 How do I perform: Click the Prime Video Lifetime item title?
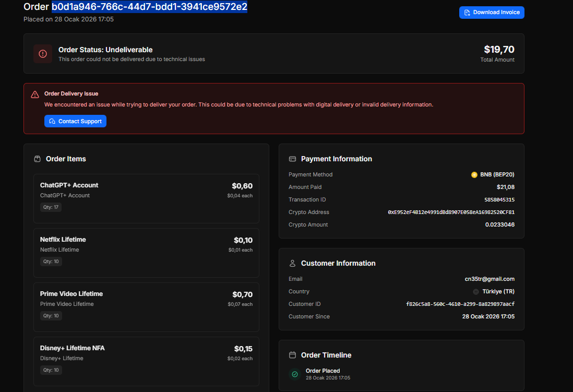[x=71, y=294]
